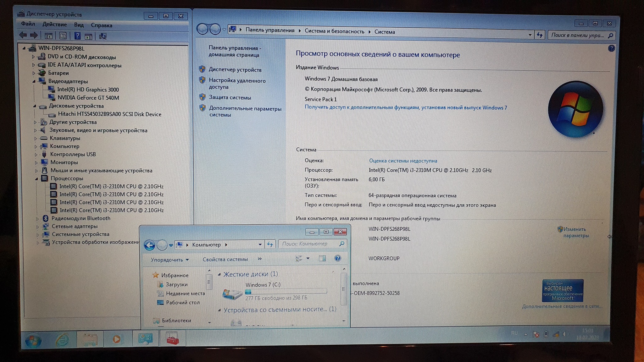Click Свойства системы button

225,259
